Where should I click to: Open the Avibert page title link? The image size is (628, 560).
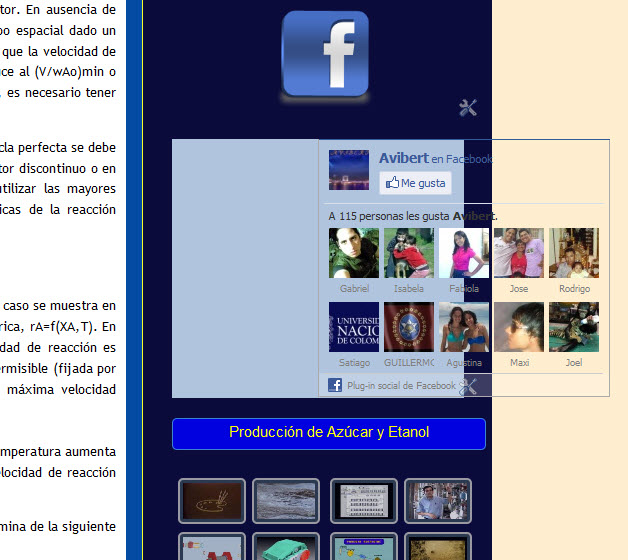pos(404,158)
